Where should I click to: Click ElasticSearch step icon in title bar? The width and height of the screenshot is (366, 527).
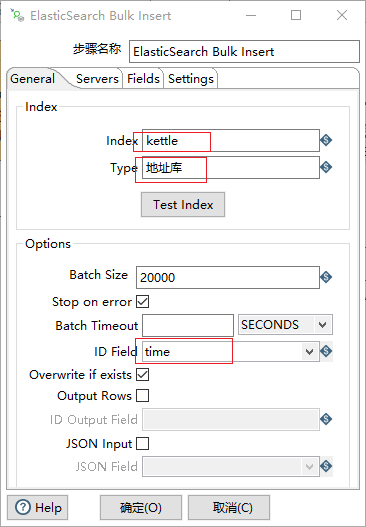pyautogui.click(x=17, y=15)
